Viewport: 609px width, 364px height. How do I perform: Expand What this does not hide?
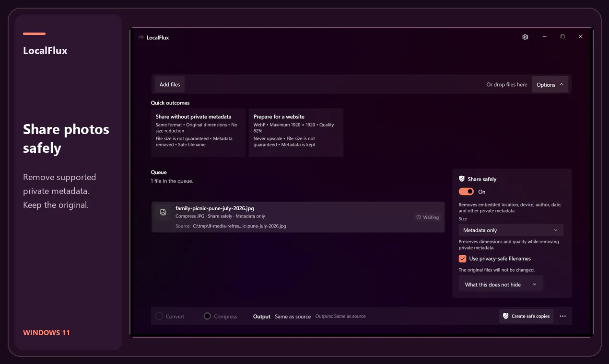[501, 284]
